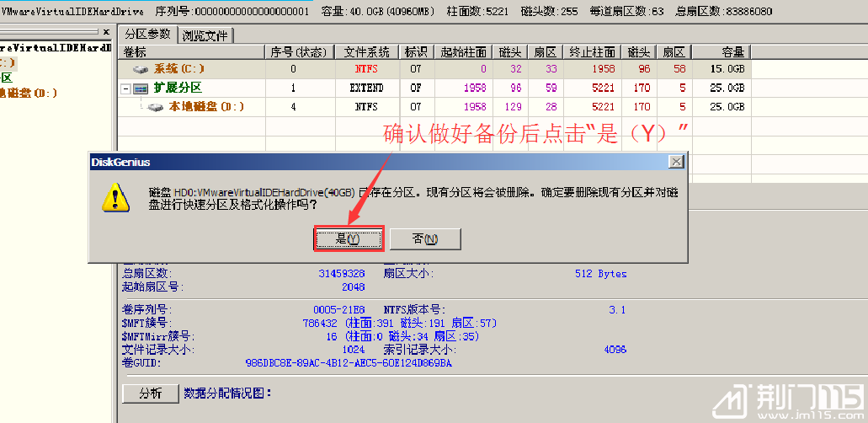Viewport: 868px width, 423px height.
Task: Click the 否(N) button in the dialog
Action: tap(425, 239)
